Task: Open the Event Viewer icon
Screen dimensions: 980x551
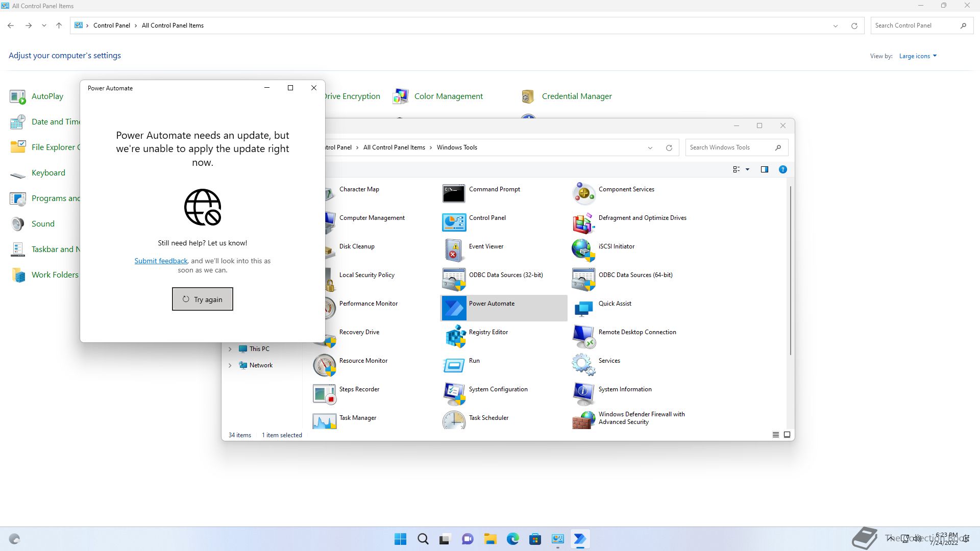Action: (454, 251)
